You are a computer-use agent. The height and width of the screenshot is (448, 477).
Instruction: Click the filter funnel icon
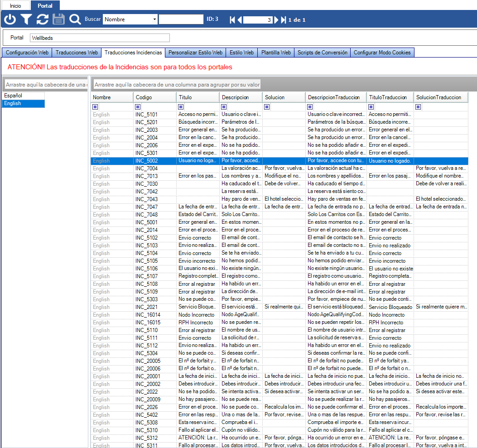(x=26, y=19)
